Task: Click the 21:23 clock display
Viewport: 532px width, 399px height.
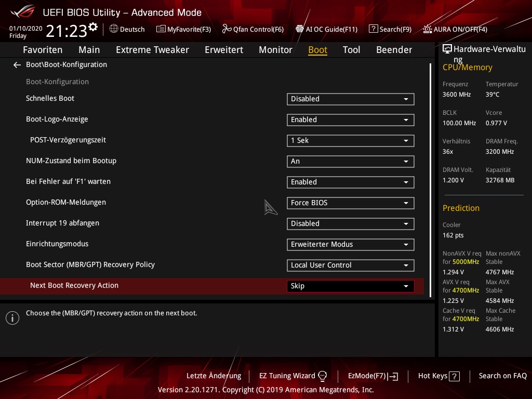Action: point(66,31)
